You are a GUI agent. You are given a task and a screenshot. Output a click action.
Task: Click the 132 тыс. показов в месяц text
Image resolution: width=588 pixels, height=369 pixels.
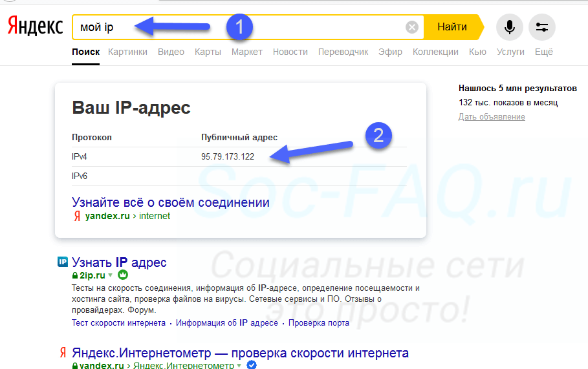[508, 102]
